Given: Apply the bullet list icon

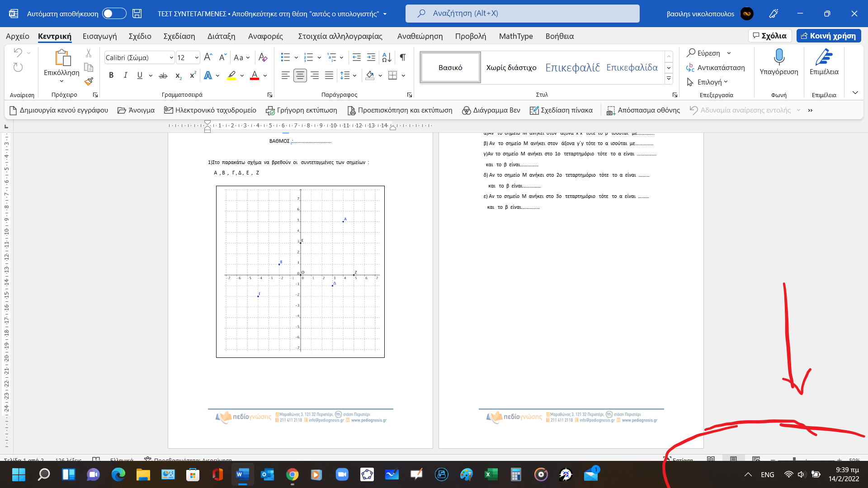Looking at the screenshot, I should (285, 57).
